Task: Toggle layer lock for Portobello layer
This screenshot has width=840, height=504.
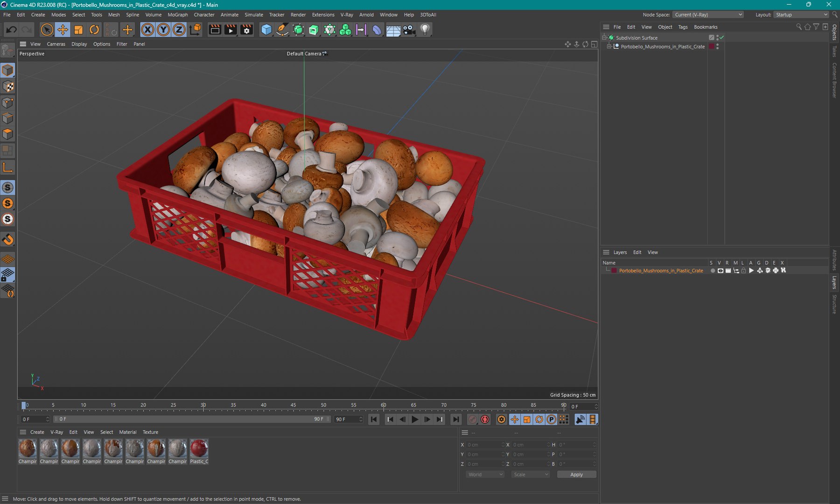Action: [743, 271]
